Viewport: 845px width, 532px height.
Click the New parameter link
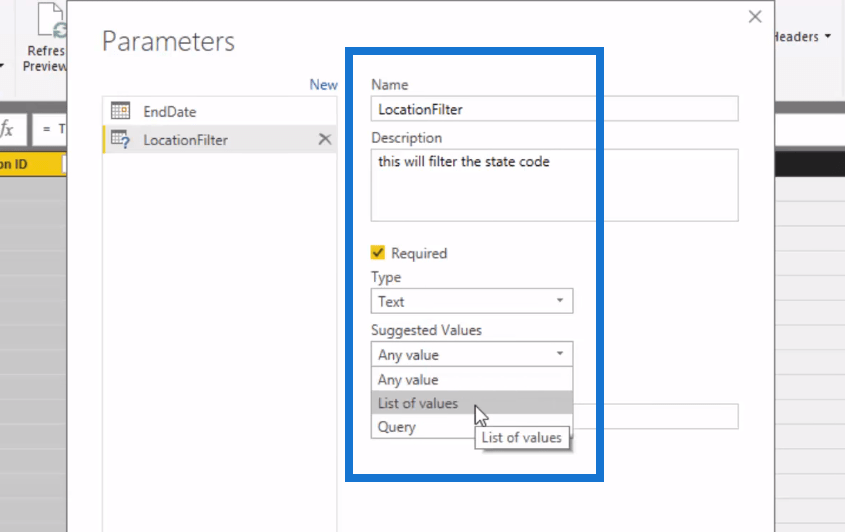click(323, 85)
